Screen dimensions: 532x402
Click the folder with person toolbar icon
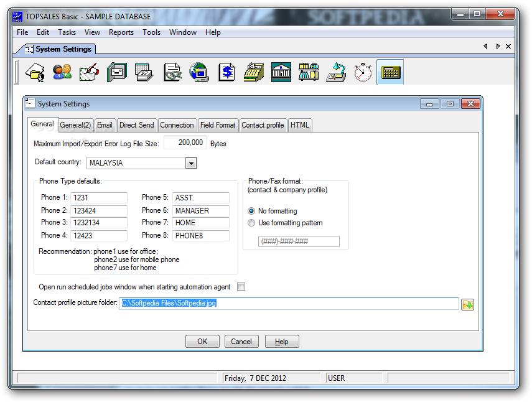pos(35,72)
